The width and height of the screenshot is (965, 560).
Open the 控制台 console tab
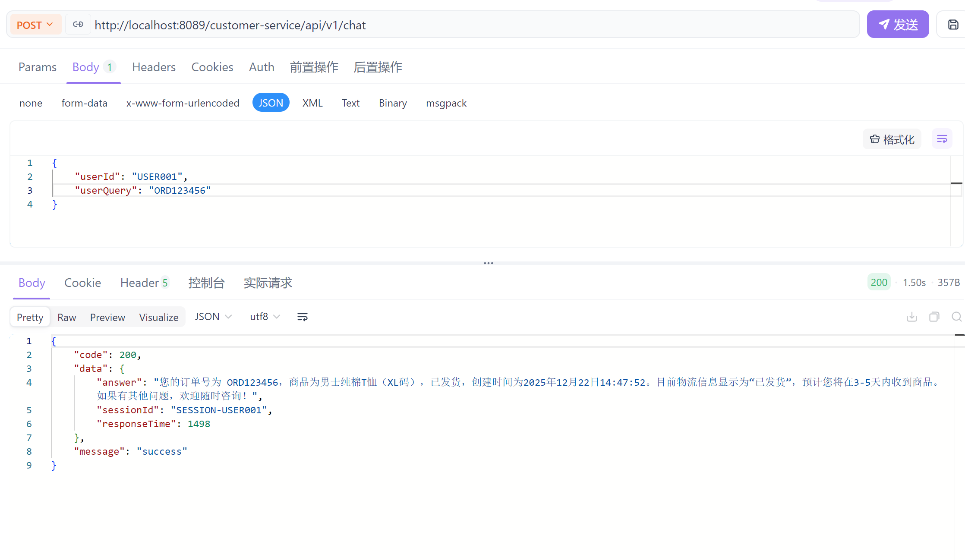(206, 283)
